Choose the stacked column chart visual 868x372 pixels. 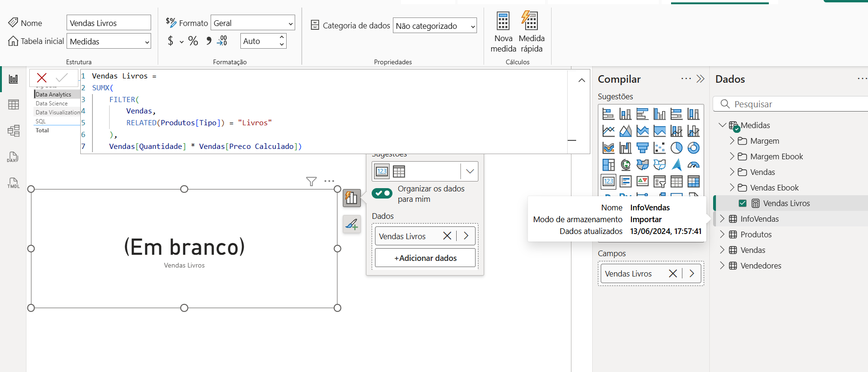click(625, 114)
